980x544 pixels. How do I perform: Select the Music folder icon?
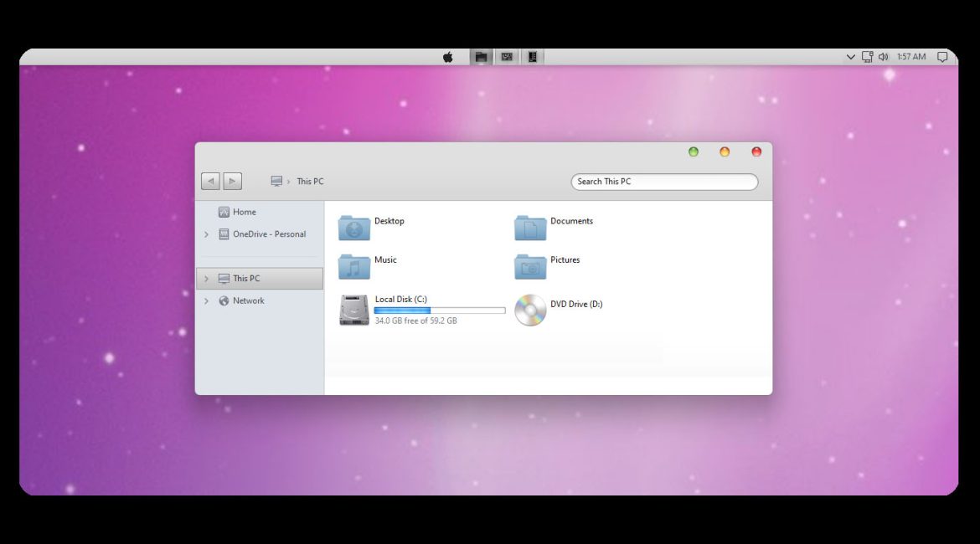click(x=354, y=266)
